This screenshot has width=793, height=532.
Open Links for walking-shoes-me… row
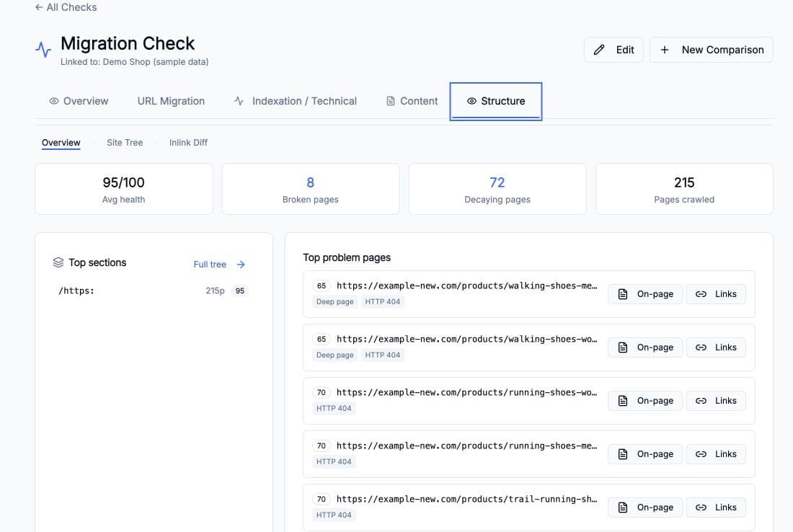tap(716, 294)
